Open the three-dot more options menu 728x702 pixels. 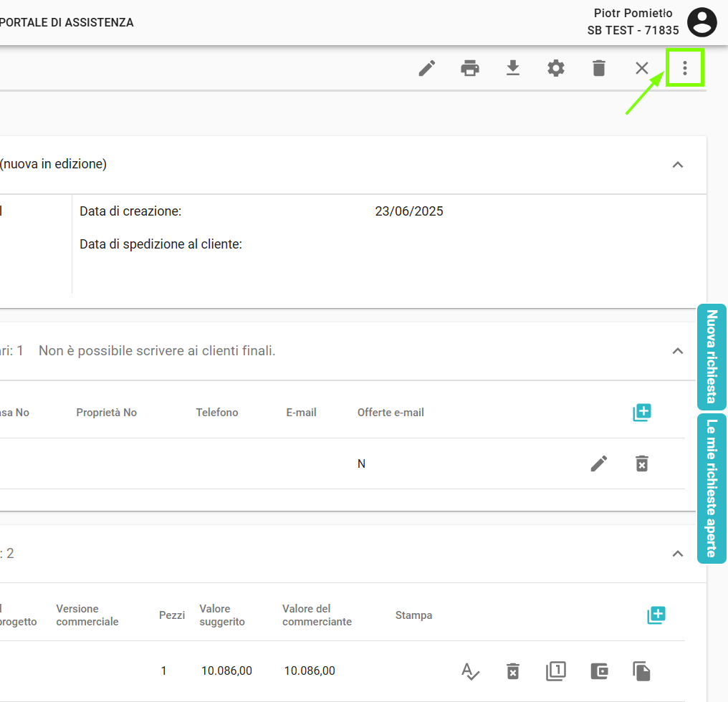tap(685, 68)
